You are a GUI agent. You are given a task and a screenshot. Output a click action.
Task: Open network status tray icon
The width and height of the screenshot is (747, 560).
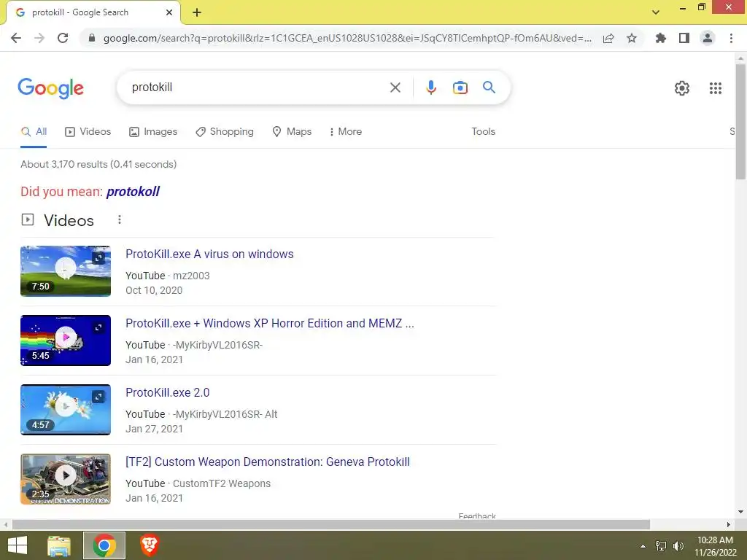pyautogui.click(x=661, y=546)
